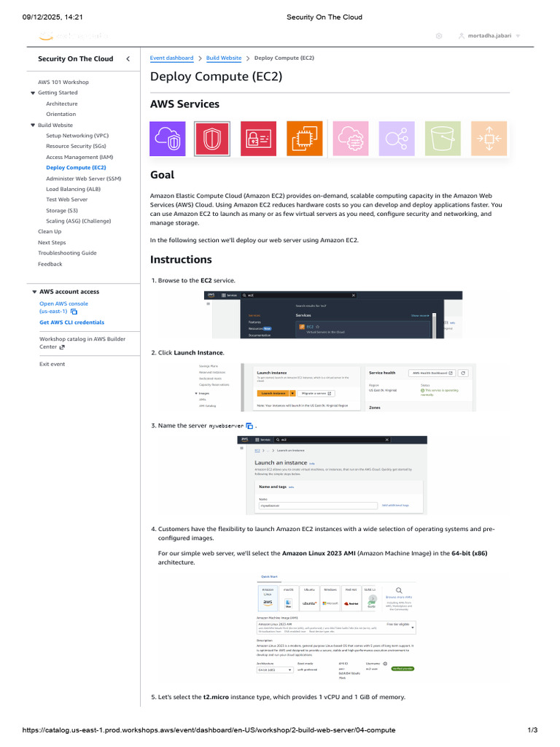Click Build Website breadcrumb link
Viewport: 560px width, 747px height.
tap(224, 58)
